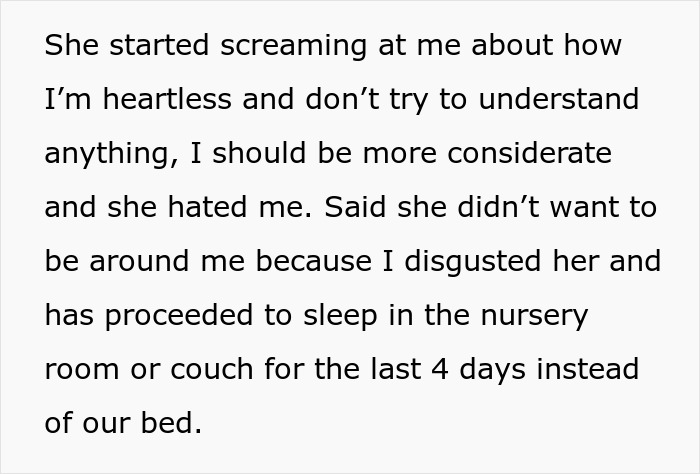Click the word "nursery"
This screenshot has width=700, height=474.
[x=535, y=316]
